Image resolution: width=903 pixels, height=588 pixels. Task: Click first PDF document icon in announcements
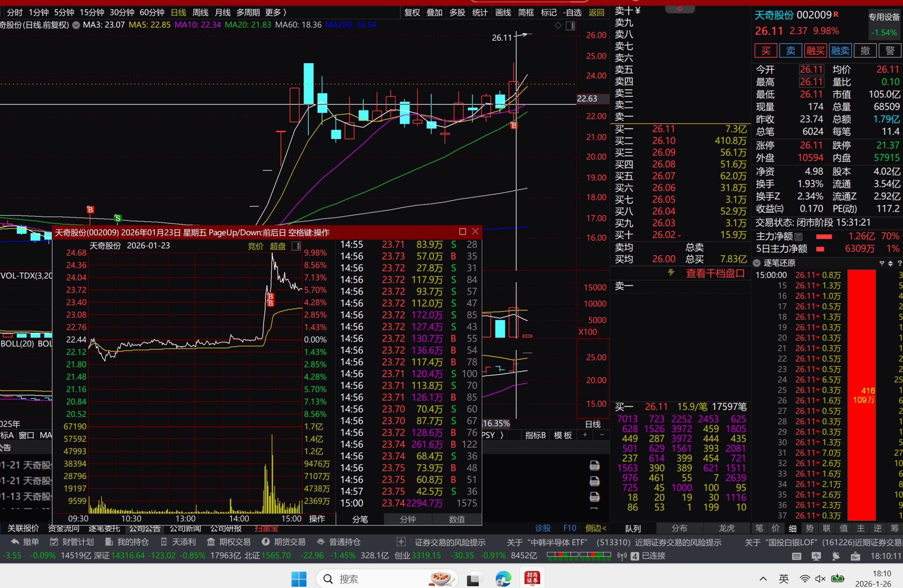[594, 466]
